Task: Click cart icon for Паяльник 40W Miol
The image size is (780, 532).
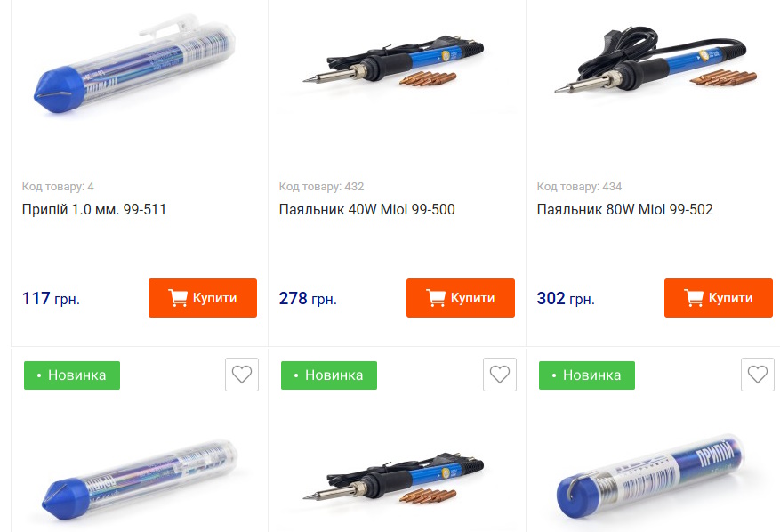Action: click(x=436, y=298)
